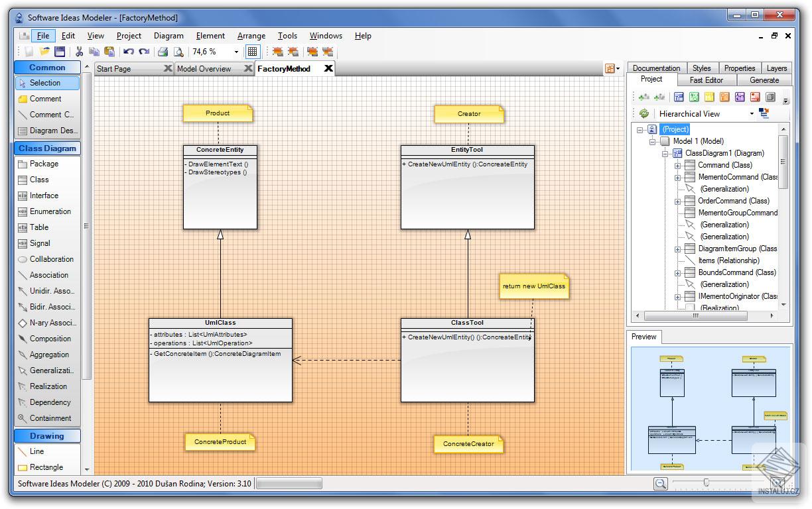The height and width of the screenshot is (509, 812).
Task: Click the Drawing toolbox group header
Action: (x=47, y=435)
